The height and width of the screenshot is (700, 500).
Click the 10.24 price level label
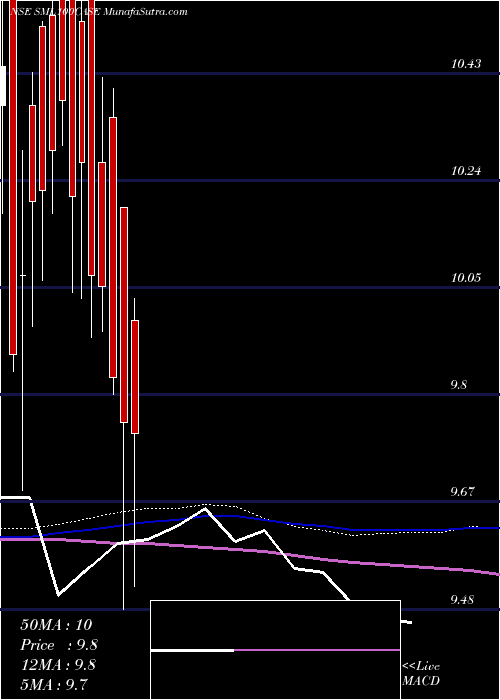click(x=466, y=171)
